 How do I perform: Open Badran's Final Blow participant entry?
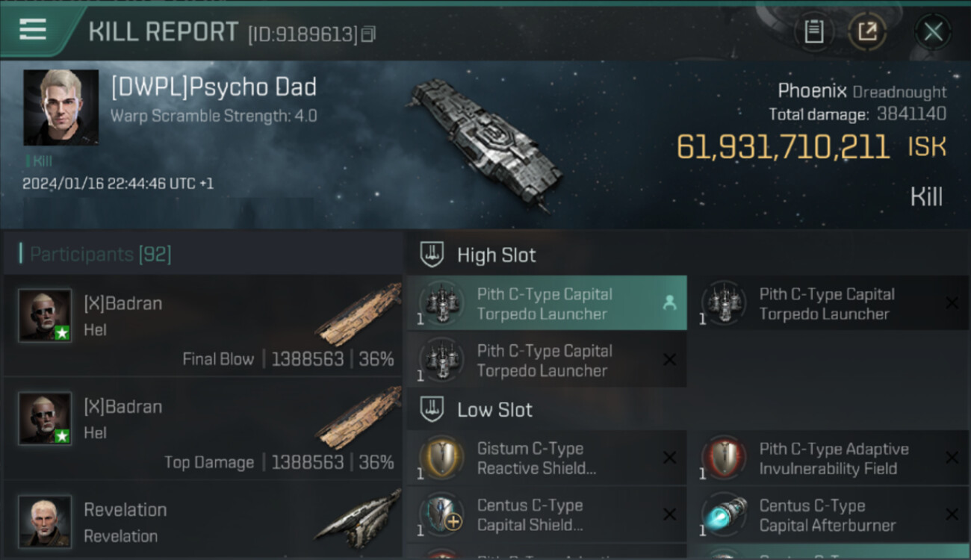coord(203,325)
